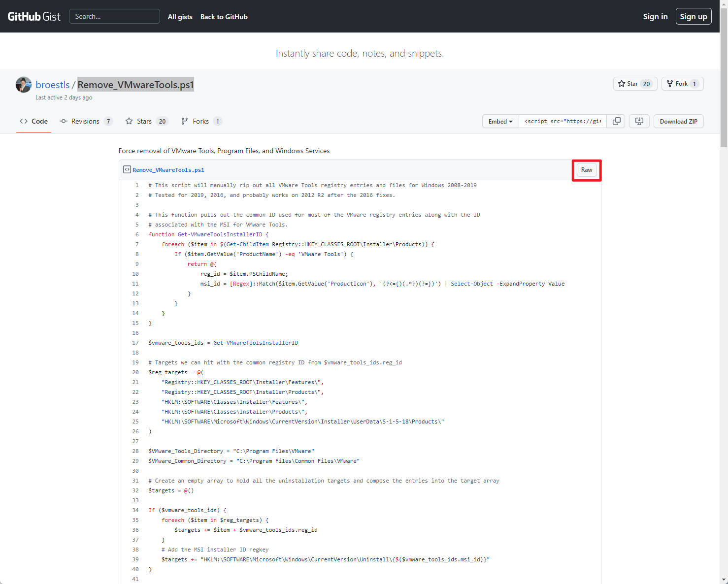Screen dimensions: 728x584
Task: Click the copy embed script clipboard icon
Action: pyautogui.click(x=616, y=121)
